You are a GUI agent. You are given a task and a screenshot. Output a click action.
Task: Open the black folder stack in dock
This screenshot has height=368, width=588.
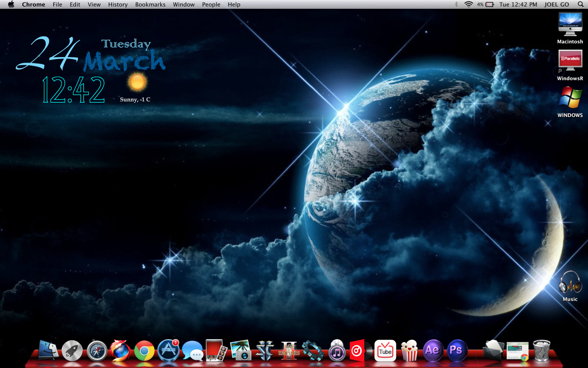[493, 350]
